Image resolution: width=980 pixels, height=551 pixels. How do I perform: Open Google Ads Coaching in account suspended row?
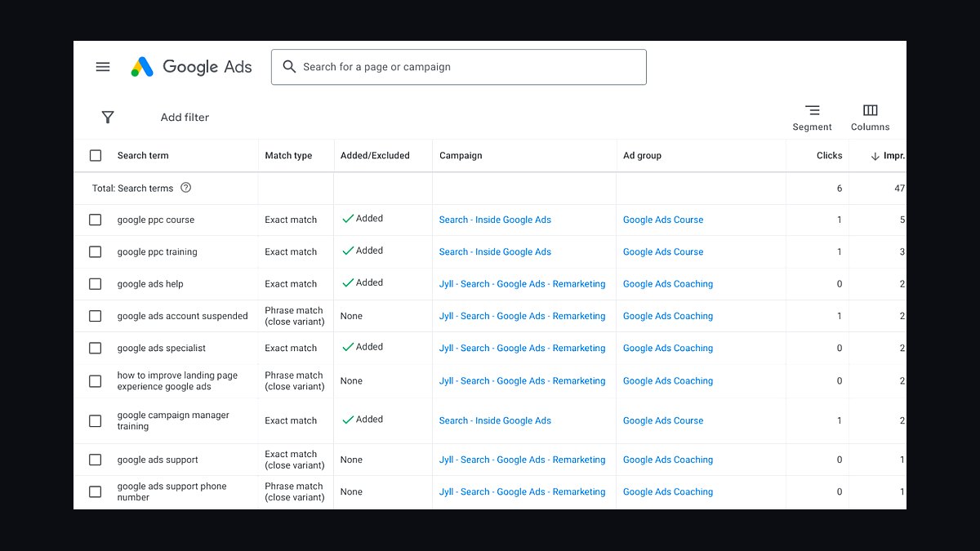[668, 316]
